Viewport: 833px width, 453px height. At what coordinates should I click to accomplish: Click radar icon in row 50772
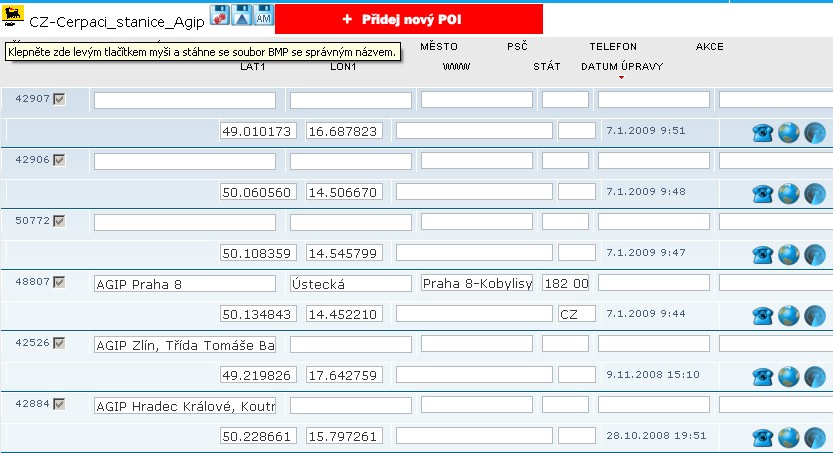pos(814,254)
